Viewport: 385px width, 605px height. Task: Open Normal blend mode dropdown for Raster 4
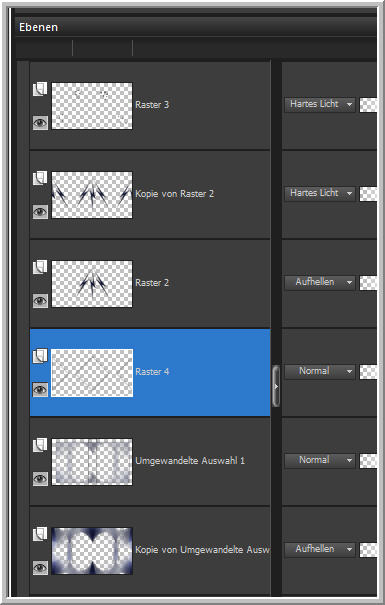tap(320, 372)
